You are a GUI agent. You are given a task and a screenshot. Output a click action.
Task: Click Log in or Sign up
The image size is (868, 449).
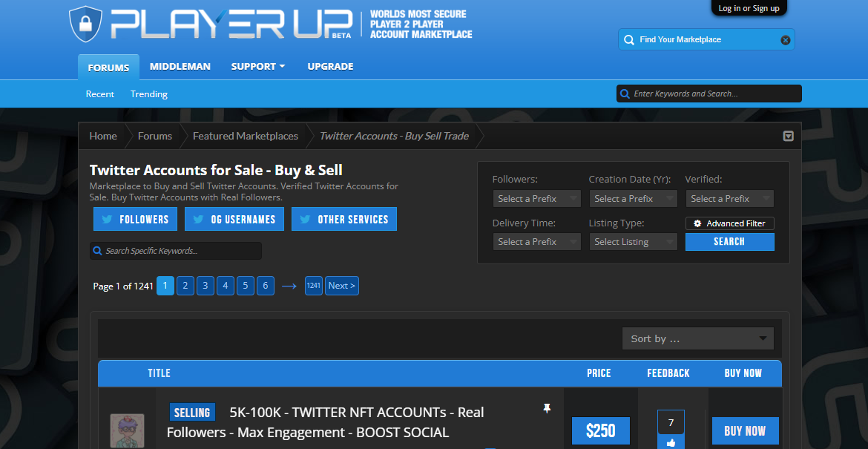coord(749,8)
